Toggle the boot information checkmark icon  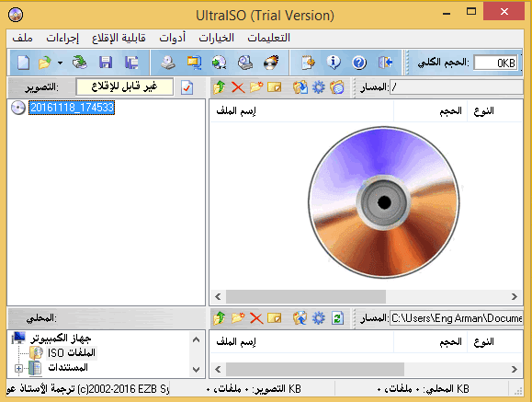coord(187,87)
